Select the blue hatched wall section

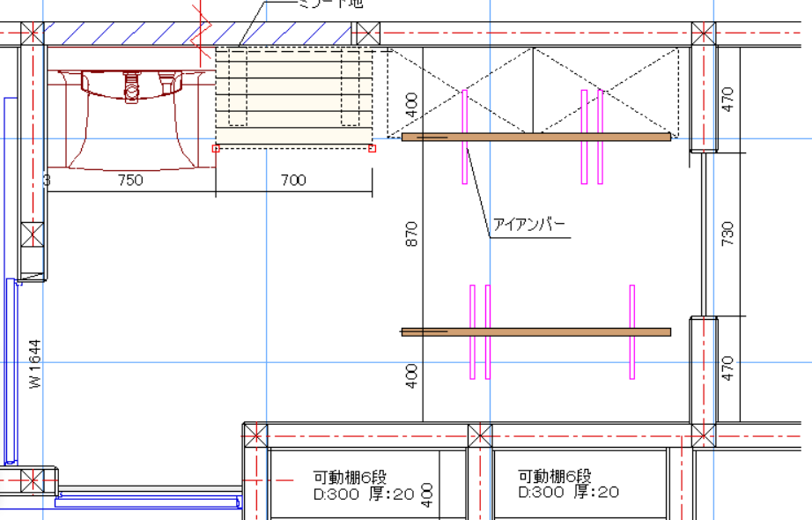click(x=123, y=34)
